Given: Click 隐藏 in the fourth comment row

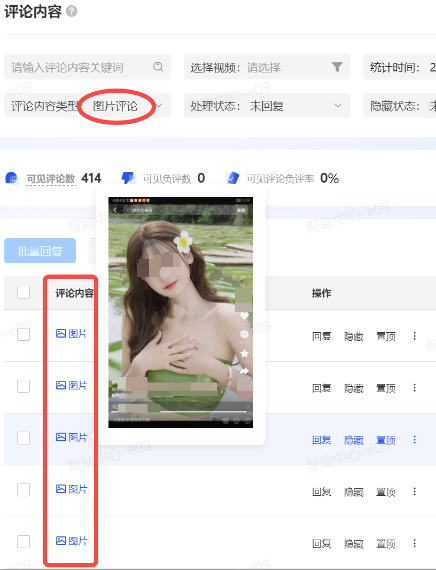Looking at the screenshot, I should [x=354, y=492].
